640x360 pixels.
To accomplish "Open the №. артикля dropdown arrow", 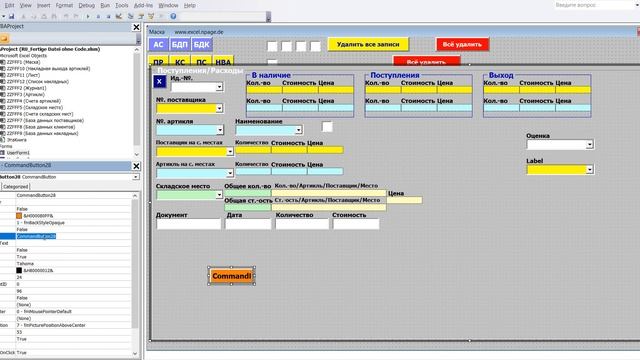I will pyautogui.click(x=220, y=130).
